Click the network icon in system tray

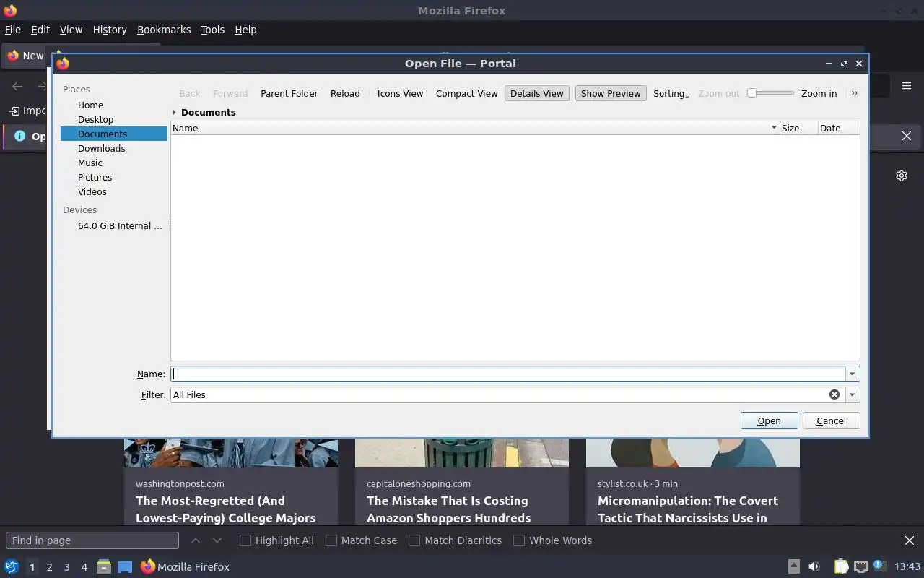coord(860,566)
